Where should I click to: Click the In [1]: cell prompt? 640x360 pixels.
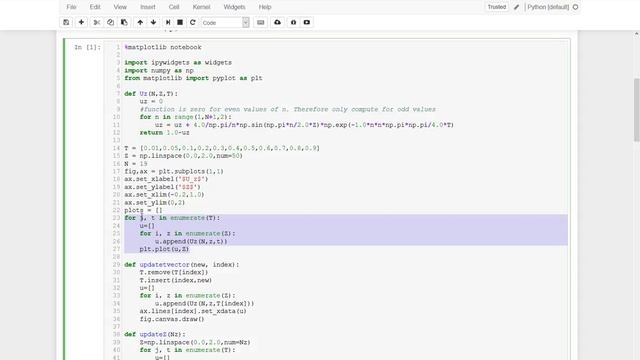pyautogui.click(x=87, y=47)
